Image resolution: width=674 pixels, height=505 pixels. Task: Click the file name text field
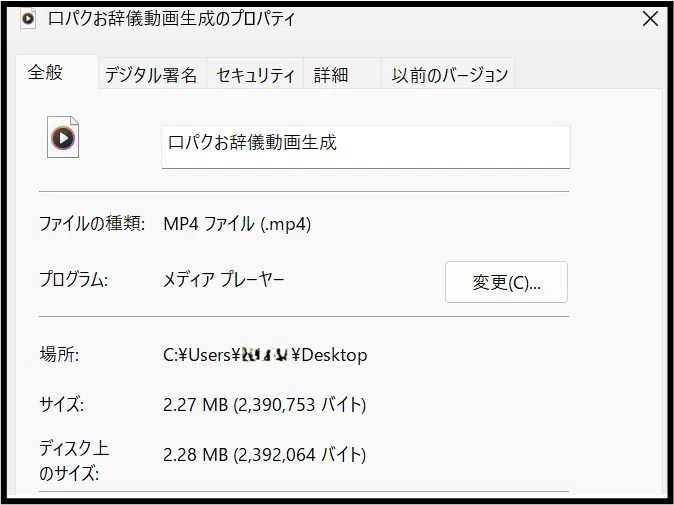point(366,147)
